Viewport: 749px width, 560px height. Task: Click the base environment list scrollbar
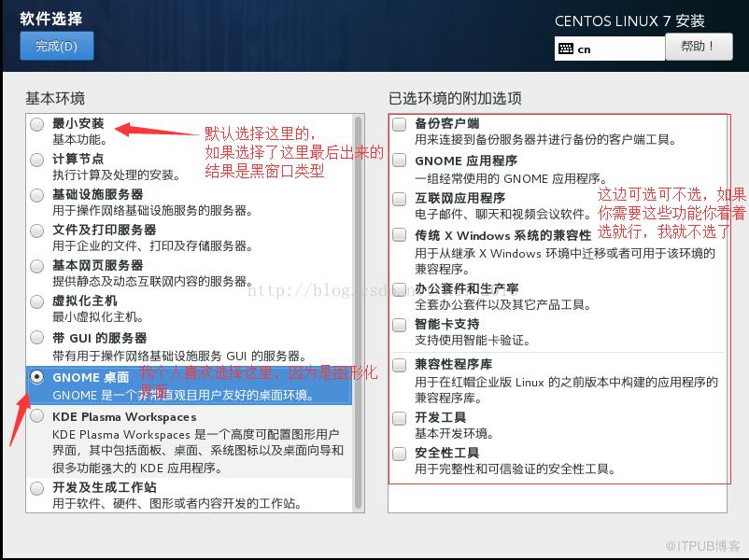(x=358, y=313)
